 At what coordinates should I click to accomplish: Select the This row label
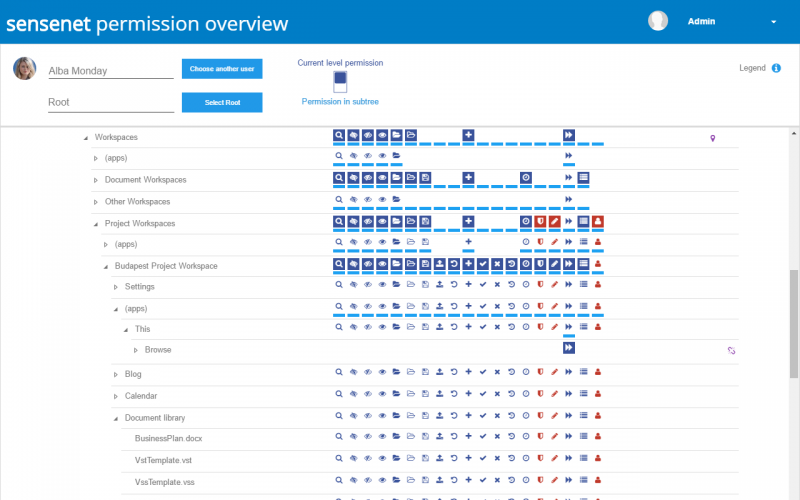click(x=142, y=330)
